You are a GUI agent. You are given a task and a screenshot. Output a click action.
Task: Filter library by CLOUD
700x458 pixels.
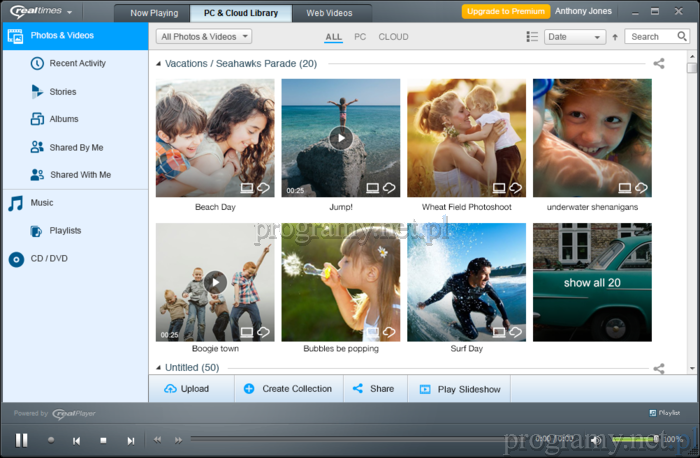(x=393, y=36)
